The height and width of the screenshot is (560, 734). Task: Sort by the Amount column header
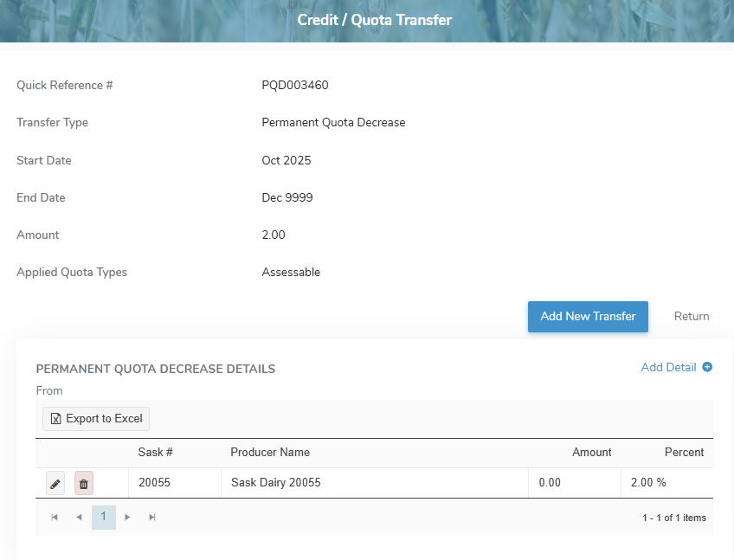coord(591,453)
